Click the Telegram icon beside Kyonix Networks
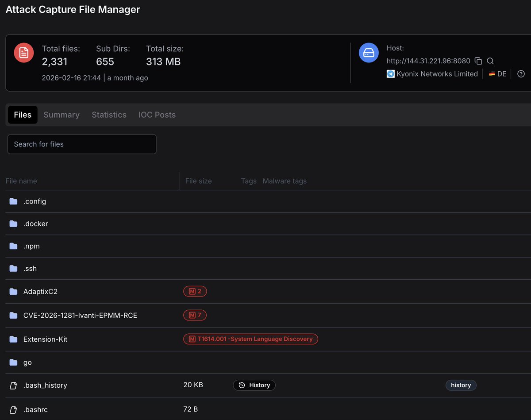Viewport: 531px width, 420px height. pyautogui.click(x=391, y=74)
